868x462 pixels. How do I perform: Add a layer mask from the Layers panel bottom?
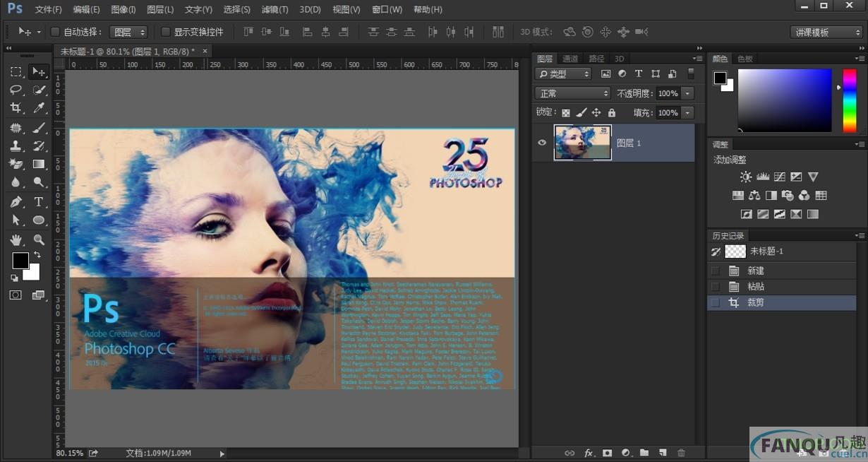tap(607, 453)
